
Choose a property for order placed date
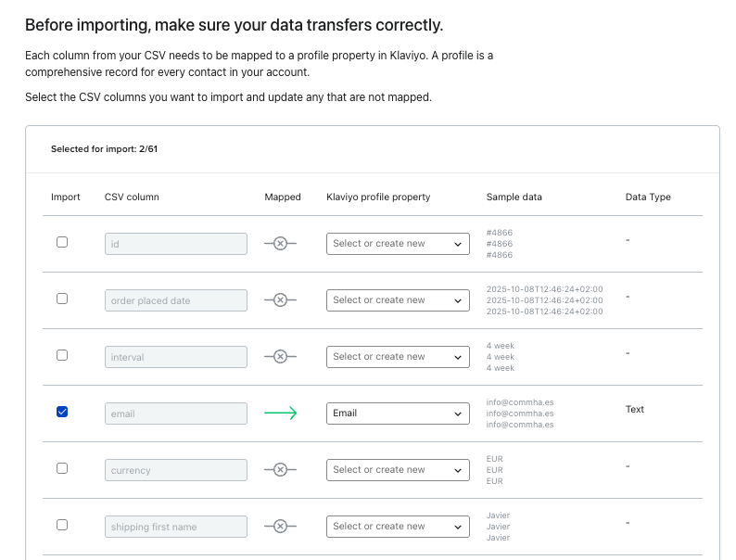click(398, 300)
